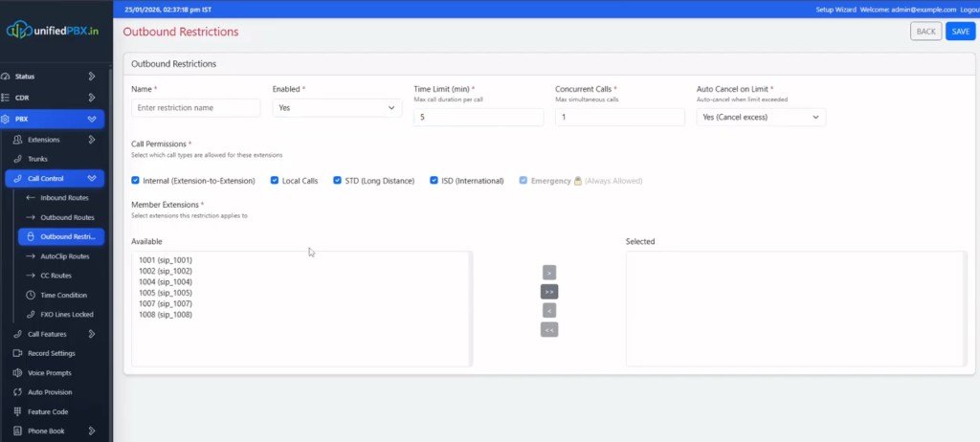The height and width of the screenshot is (442, 980).
Task: Click the AutoClip Routes arrow icon
Action: point(30,256)
